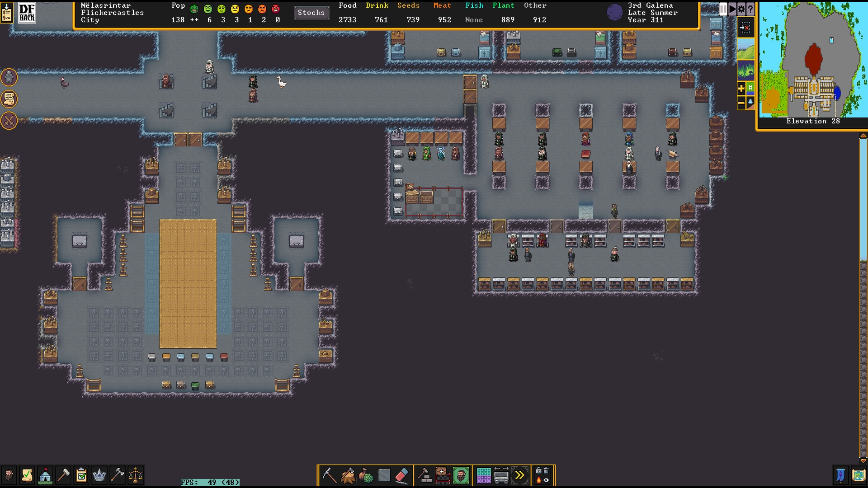Select the gather plants tool
The height and width of the screenshot is (488, 868).
click(366, 475)
